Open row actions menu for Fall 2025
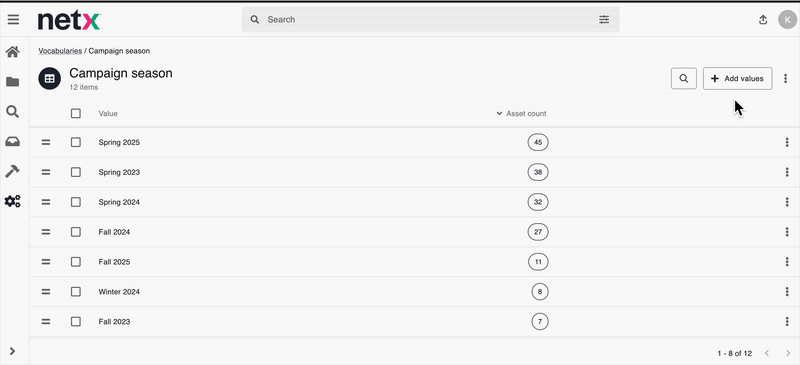The width and height of the screenshot is (800, 365). click(x=787, y=262)
